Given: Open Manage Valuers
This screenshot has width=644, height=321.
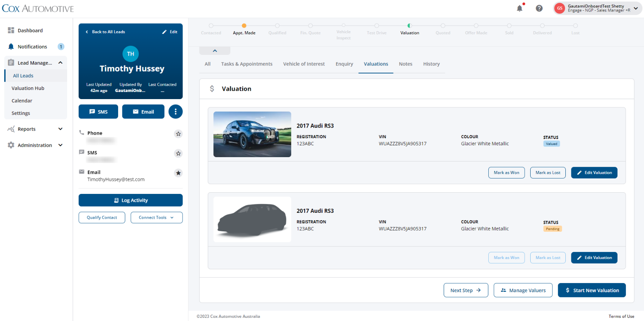Looking at the screenshot, I should (523, 290).
